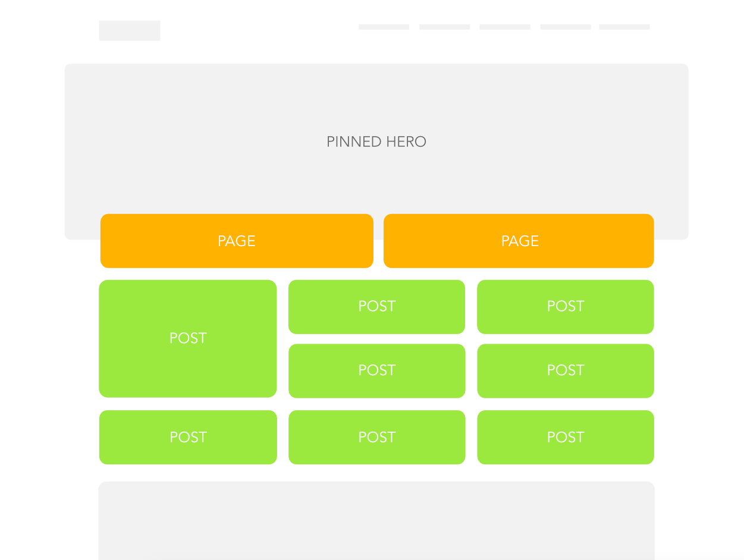
Task: Open the bottom-right POST card
Action: click(x=566, y=437)
